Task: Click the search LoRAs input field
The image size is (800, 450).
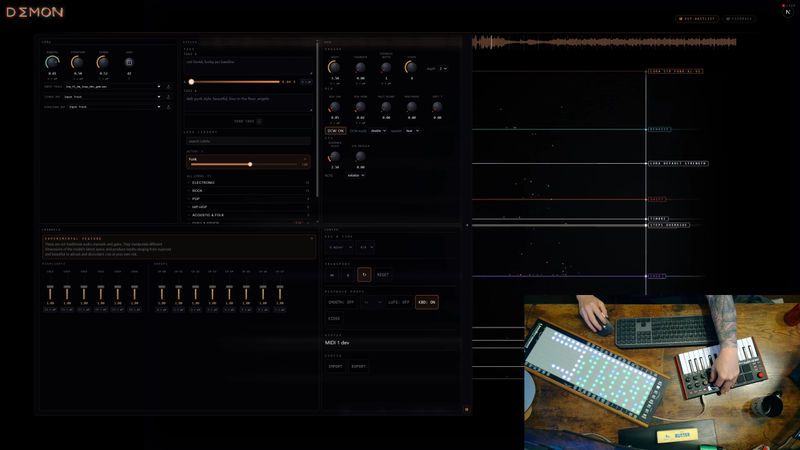Action: (248, 141)
